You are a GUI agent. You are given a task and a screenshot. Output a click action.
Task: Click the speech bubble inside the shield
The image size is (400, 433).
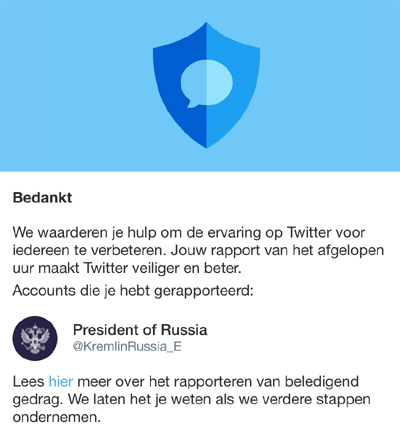[x=206, y=84]
